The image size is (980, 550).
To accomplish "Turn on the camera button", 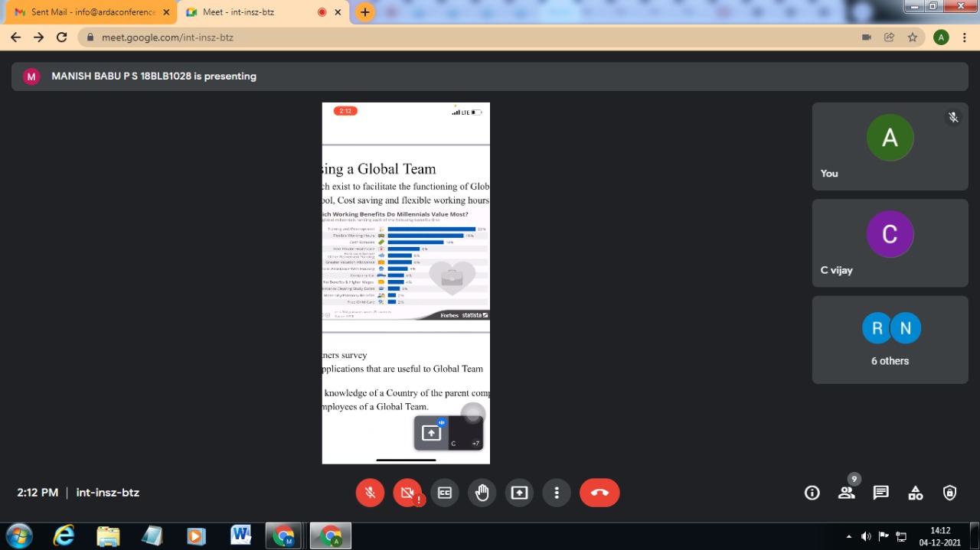I will 407,493.
